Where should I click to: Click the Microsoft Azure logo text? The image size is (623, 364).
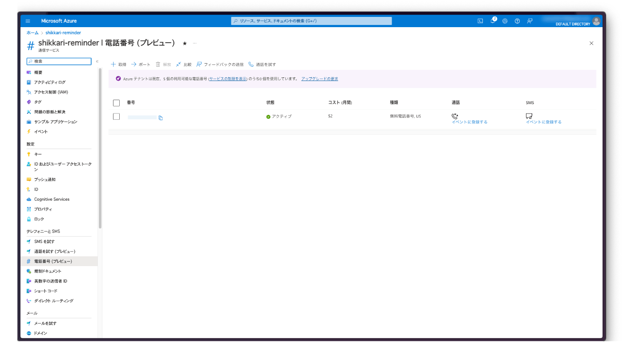[59, 21]
